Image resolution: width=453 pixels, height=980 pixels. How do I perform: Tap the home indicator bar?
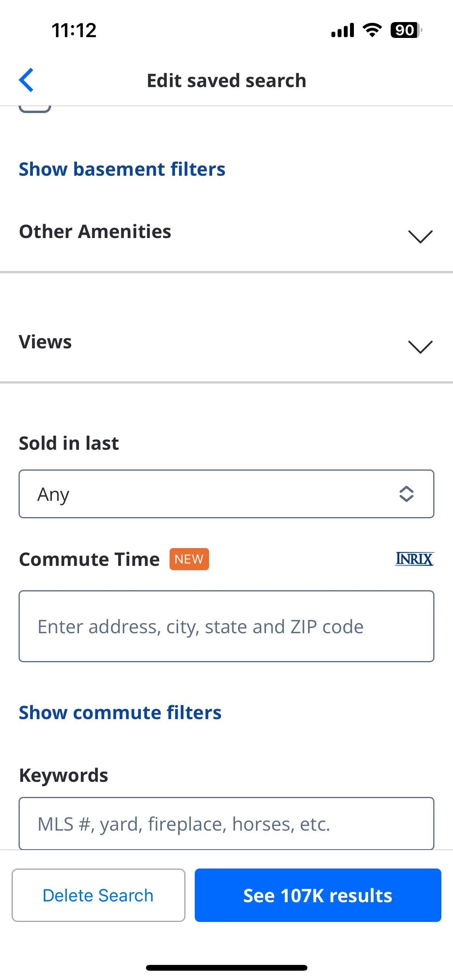tap(226, 968)
